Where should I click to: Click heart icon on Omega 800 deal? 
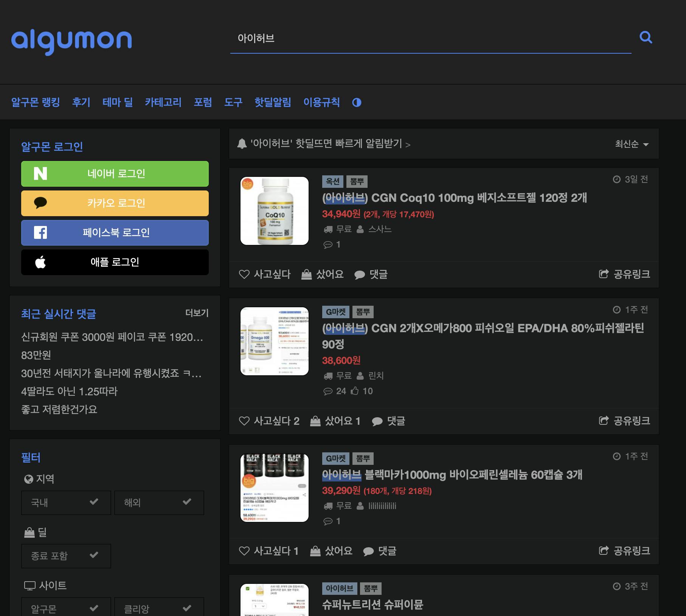pyautogui.click(x=244, y=421)
